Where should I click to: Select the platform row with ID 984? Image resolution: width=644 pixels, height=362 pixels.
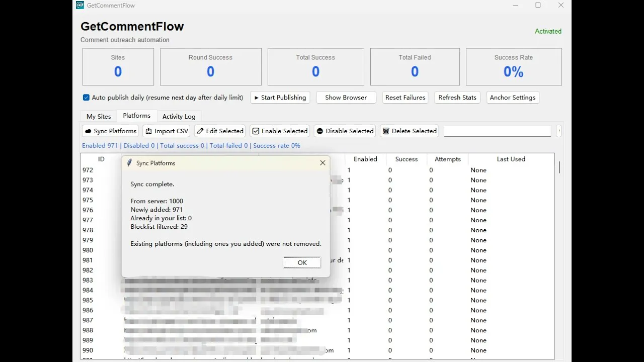(317, 290)
